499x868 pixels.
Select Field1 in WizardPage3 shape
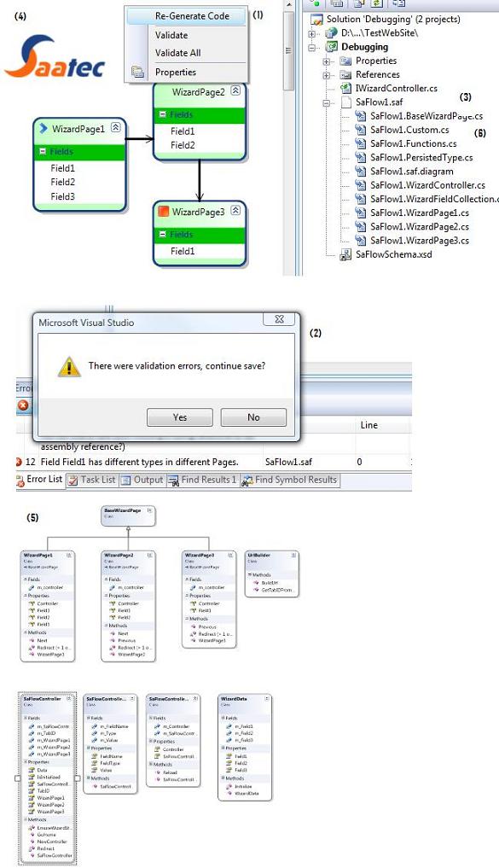coord(183,251)
